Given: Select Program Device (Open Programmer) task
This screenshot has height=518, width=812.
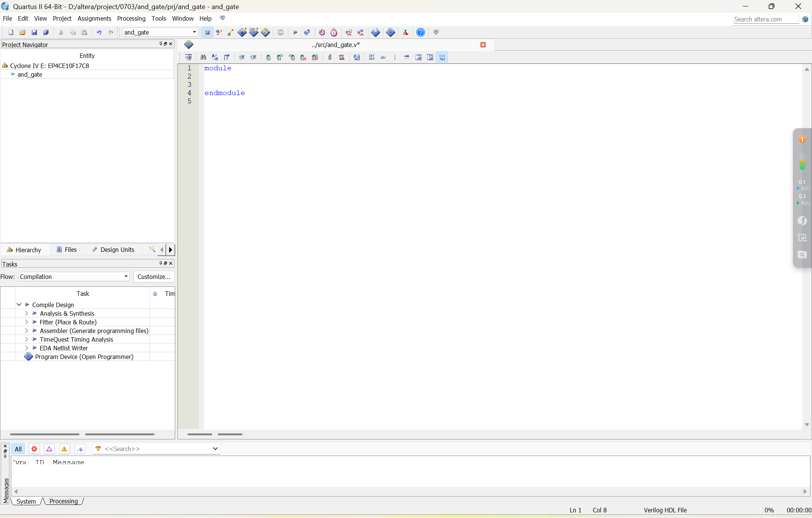Looking at the screenshot, I should point(84,357).
